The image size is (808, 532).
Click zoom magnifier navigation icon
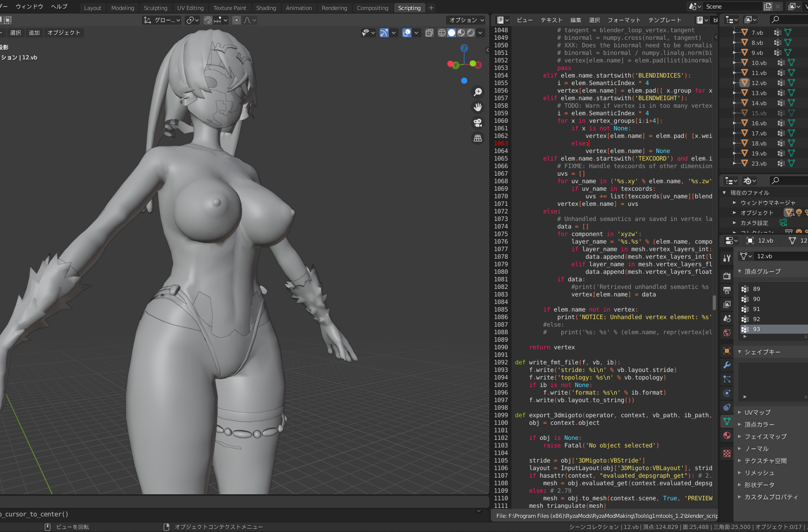pos(478,92)
